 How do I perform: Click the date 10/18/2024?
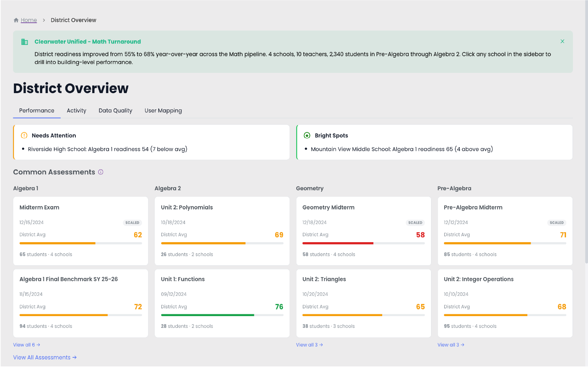[173, 222]
